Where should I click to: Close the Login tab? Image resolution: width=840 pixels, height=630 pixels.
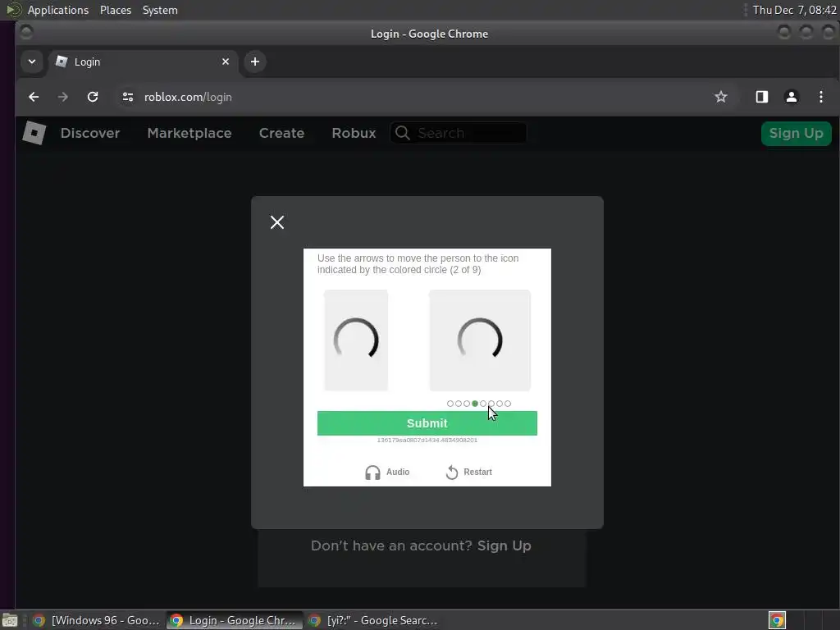tap(226, 62)
